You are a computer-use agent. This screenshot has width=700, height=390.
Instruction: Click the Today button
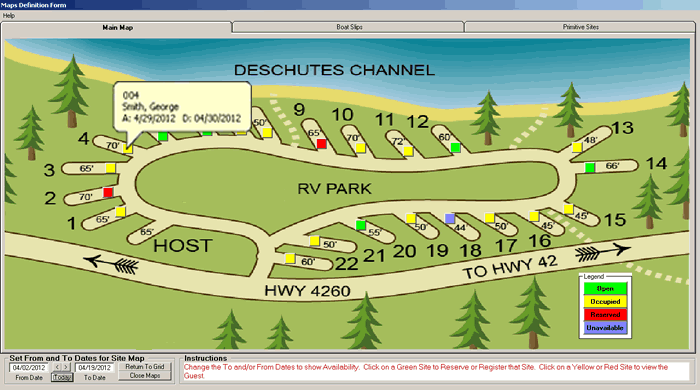(62, 378)
